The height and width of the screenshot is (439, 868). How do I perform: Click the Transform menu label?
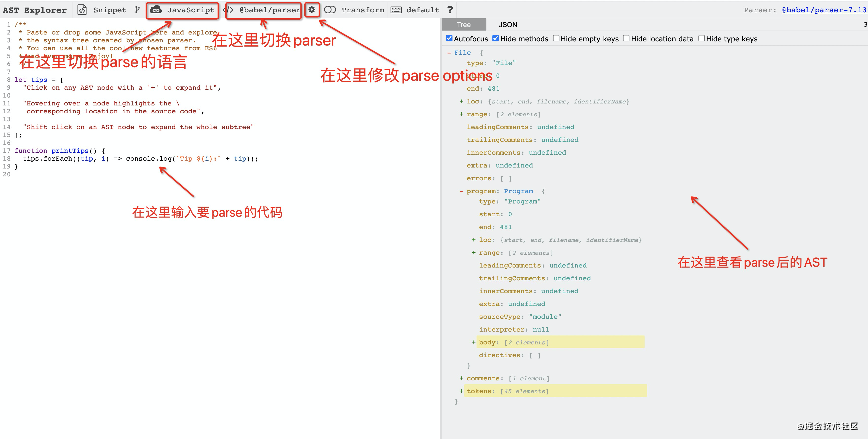tap(363, 10)
